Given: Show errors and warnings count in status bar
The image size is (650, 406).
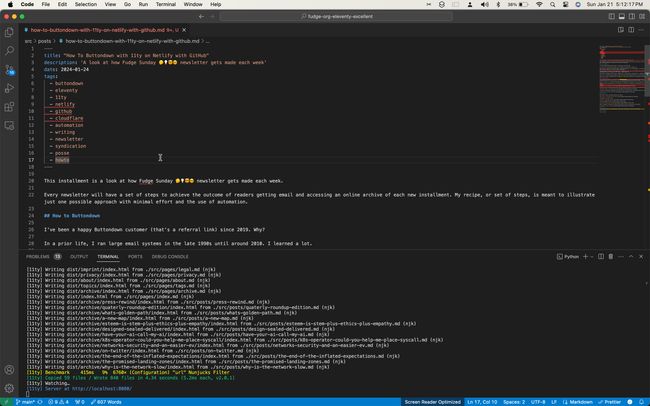Looking at the screenshot, I should point(58,402).
